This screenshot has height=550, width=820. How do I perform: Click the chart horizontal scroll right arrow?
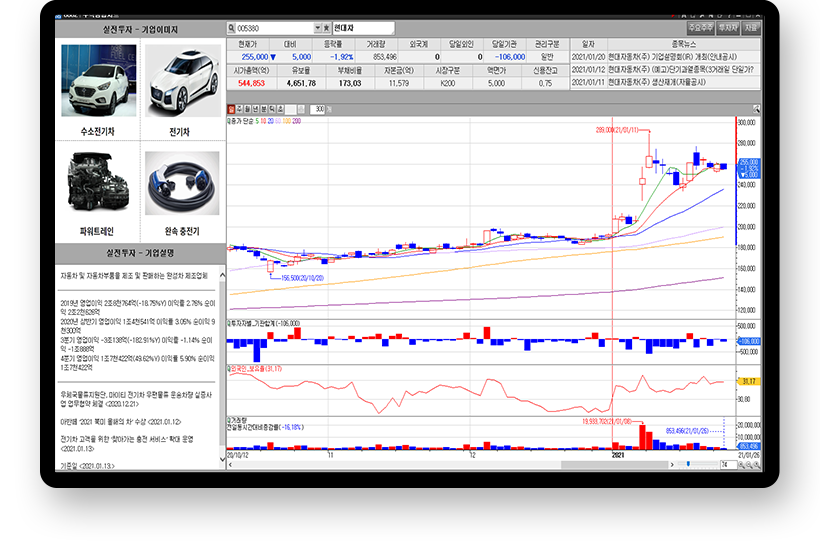point(672,464)
